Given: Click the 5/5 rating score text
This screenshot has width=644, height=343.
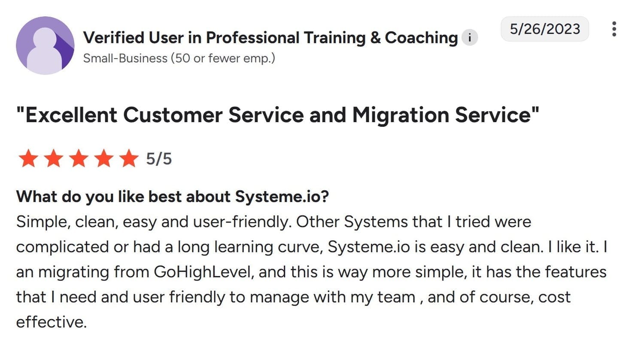Looking at the screenshot, I should click(x=159, y=159).
